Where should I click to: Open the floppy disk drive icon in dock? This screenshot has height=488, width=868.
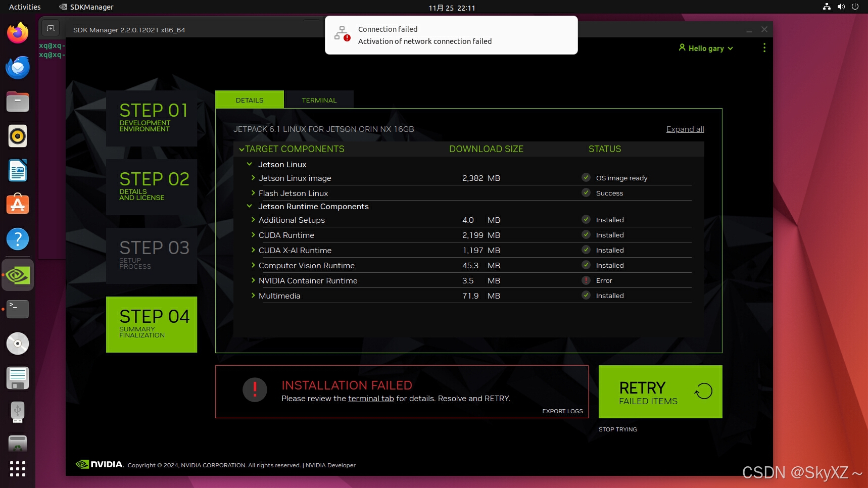[x=18, y=378]
